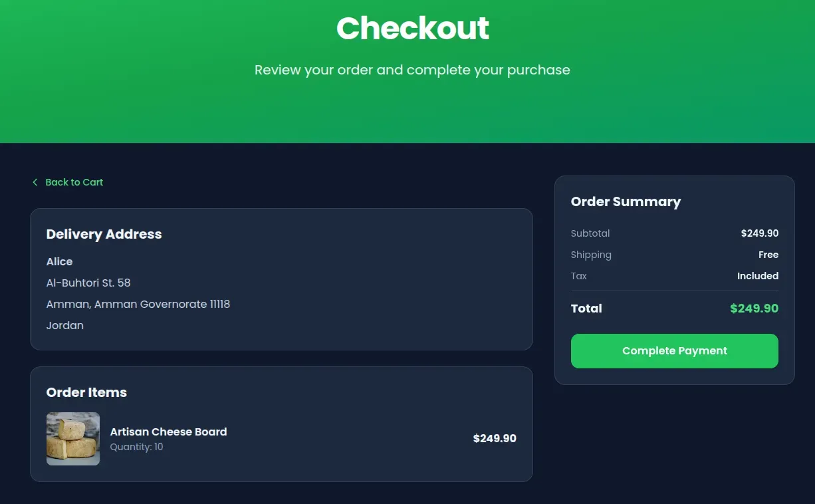Viewport: 815px width, 504px height.
Task: Click the Al-Buhtori St. 58 address line
Action: tap(88, 283)
